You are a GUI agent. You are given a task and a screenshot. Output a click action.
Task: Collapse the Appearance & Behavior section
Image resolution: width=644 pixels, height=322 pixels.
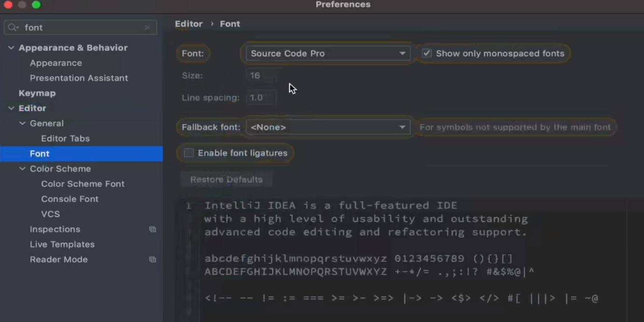click(x=11, y=48)
